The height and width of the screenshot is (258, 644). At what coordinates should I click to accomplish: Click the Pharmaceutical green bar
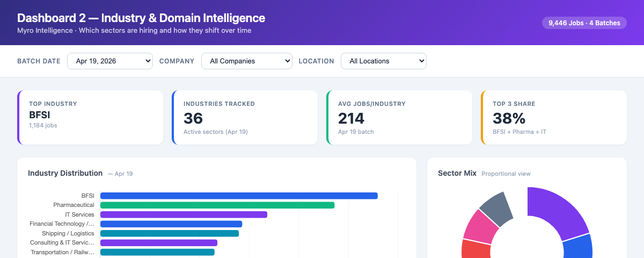[217, 205]
